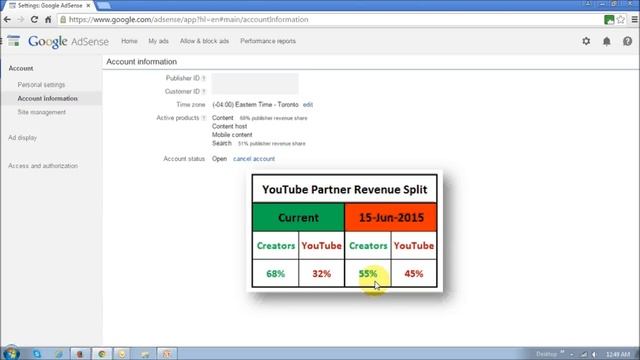Click the padlock icon in address bar
Image resolution: width=640 pixels, height=360 pixels.
63,20
